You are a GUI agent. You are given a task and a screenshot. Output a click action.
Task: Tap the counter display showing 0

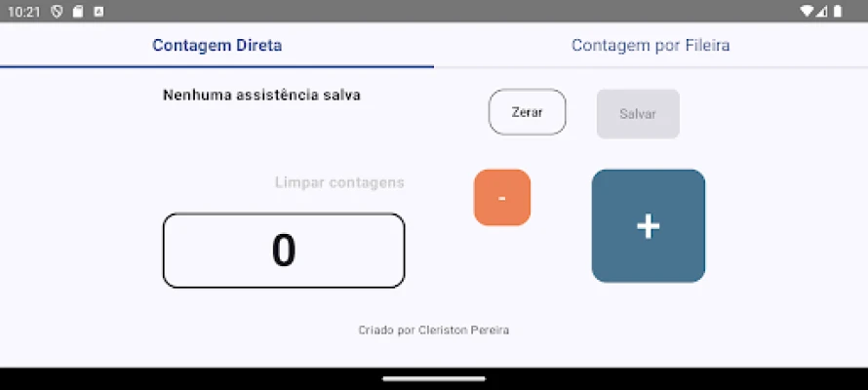[284, 251]
